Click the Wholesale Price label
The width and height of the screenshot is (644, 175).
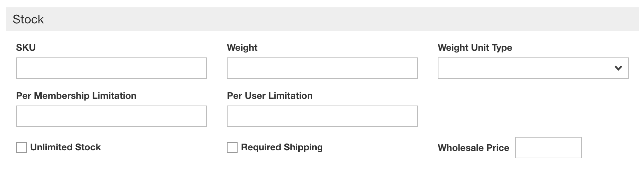point(473,148)
